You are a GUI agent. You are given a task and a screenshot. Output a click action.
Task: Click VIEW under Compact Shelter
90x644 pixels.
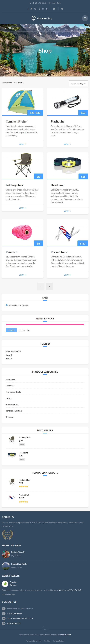tap(22, 144)
